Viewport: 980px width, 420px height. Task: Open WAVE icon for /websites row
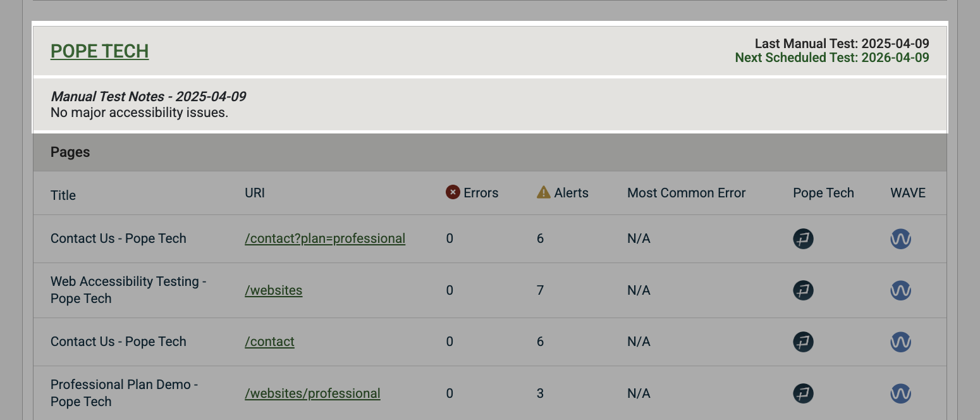pos(900,290)
